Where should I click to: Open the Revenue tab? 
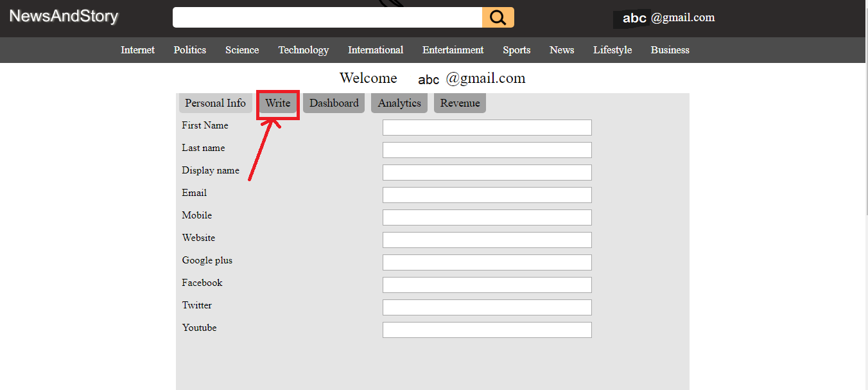click(460, 103)
